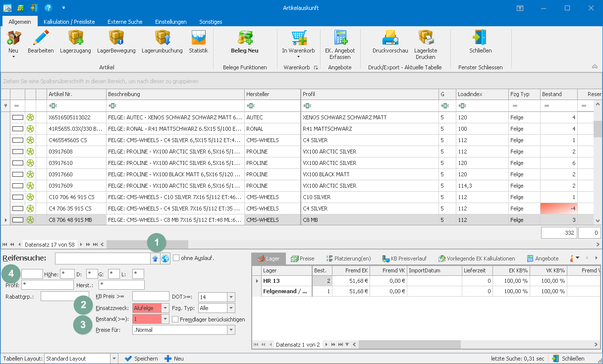Click the first quick-access icon in the title bar
The image size is (603, 364).
[7, 8]
